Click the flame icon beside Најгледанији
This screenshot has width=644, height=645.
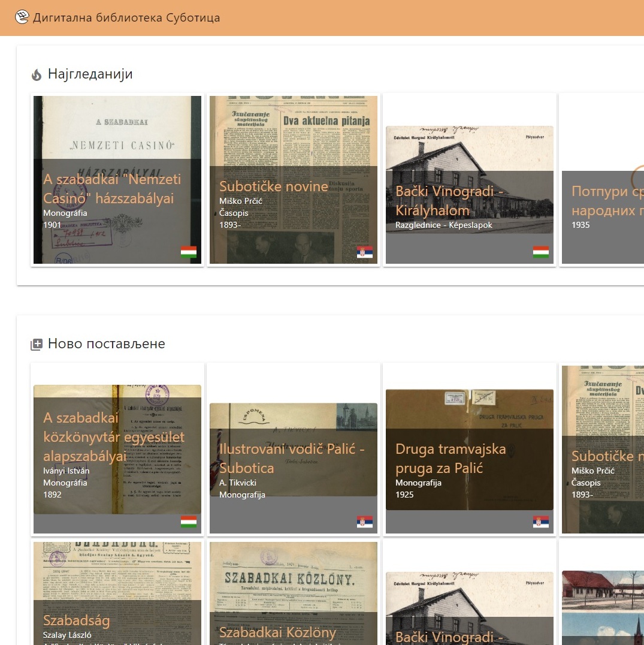pyautogui.click(x=37, y=75)
